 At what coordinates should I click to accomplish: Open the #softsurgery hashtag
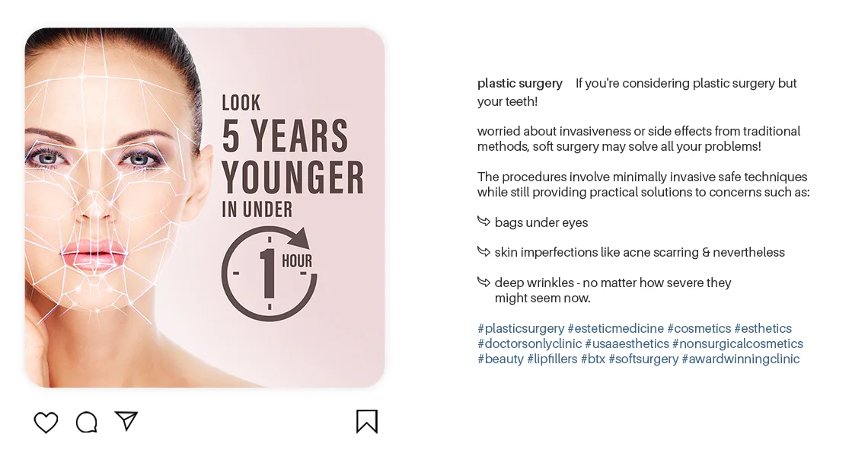643,359
